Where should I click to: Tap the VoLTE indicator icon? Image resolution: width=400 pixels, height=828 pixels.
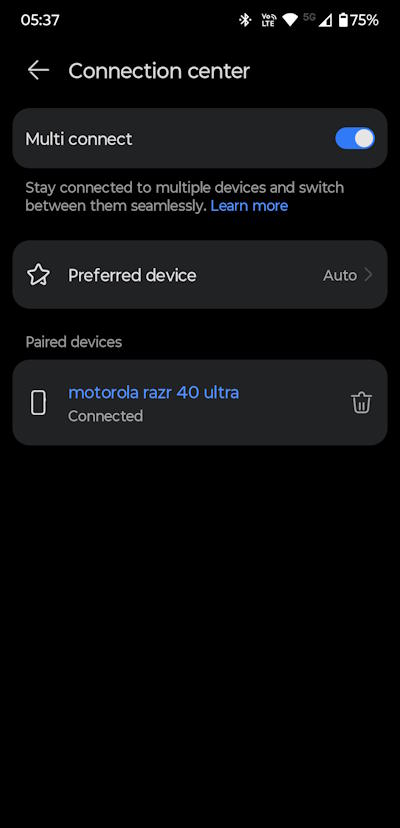pos(268,20)
